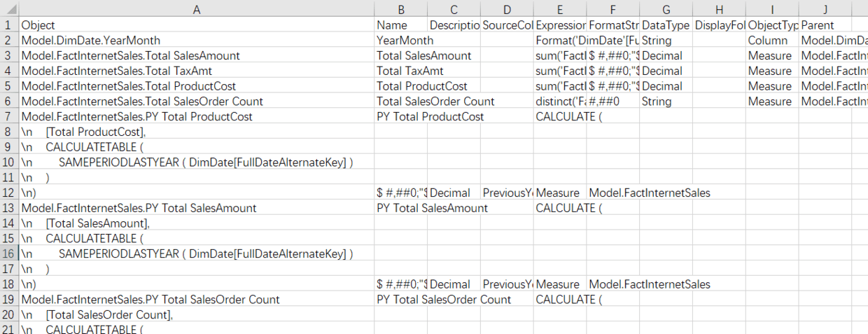Click the 'Parent' header cell

[825, 25]
